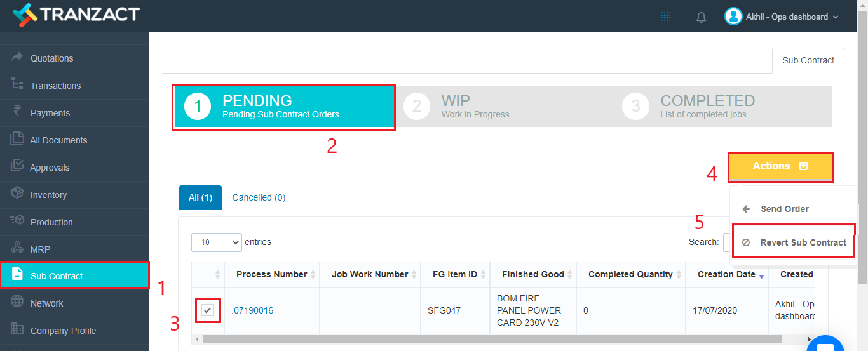Click the table scrollbar left arrow
This screenshot has height=351, width=868.
(x=197, y=340)
